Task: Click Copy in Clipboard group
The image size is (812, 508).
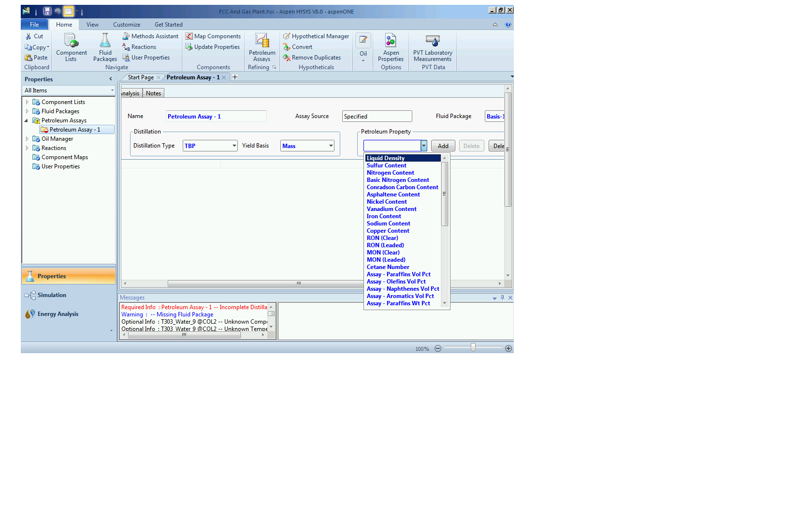Action: (x=37, y=47)
